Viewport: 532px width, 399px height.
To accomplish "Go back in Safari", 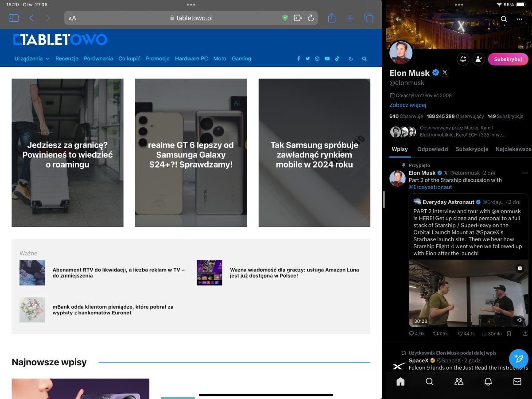I will click(31, 18).
